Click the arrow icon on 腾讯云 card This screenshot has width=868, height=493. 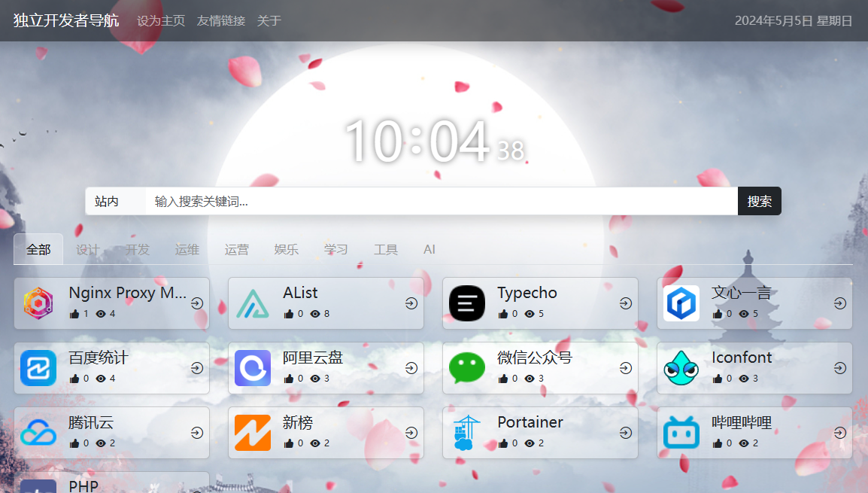(197, 433)
